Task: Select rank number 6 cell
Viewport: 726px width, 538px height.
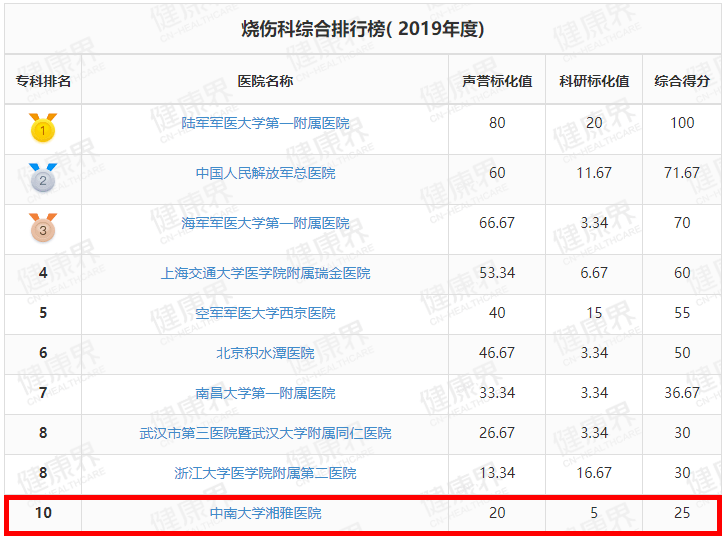Action: pos(43,353)
